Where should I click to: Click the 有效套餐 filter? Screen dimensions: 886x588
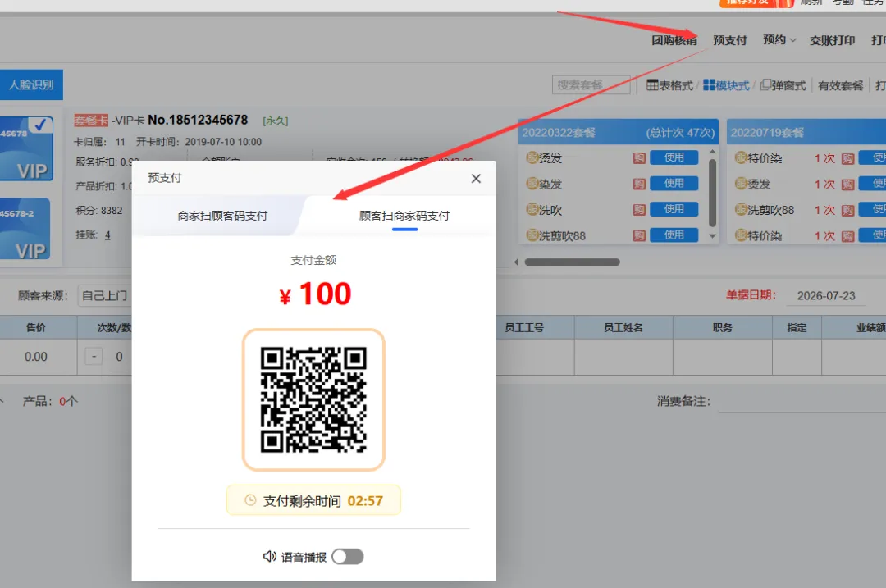tap(840, 85)
